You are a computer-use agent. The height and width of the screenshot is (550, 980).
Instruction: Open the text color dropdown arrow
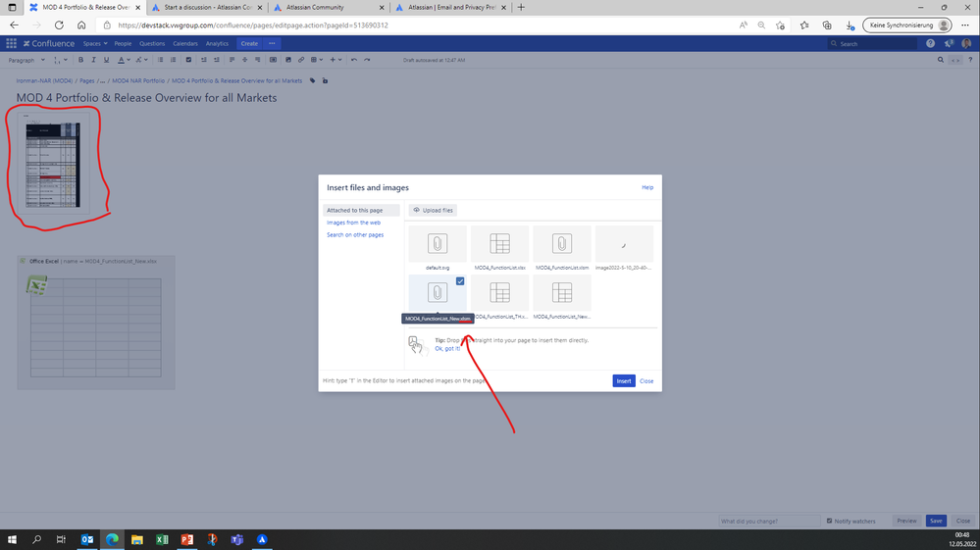coord(129,60)
